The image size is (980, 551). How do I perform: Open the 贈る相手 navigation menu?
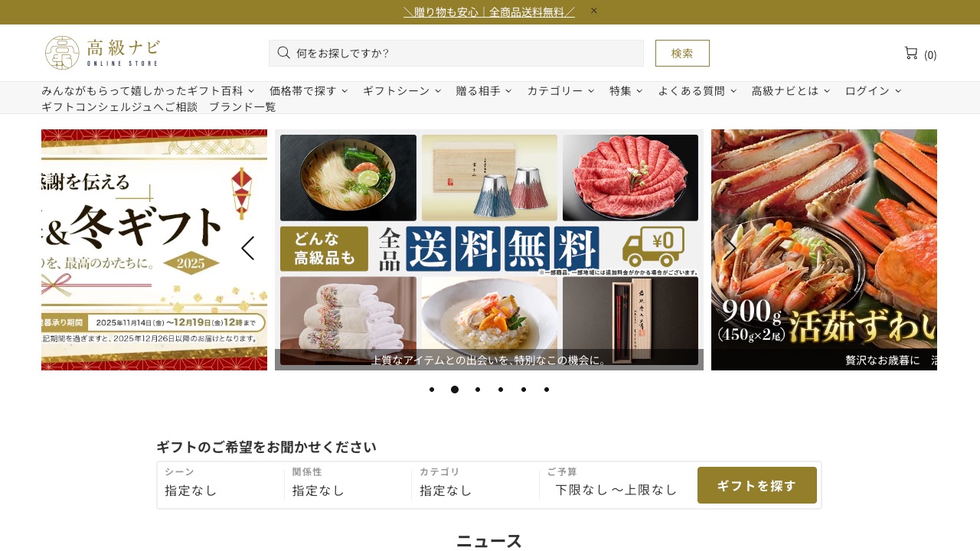[x=484, y=90]
